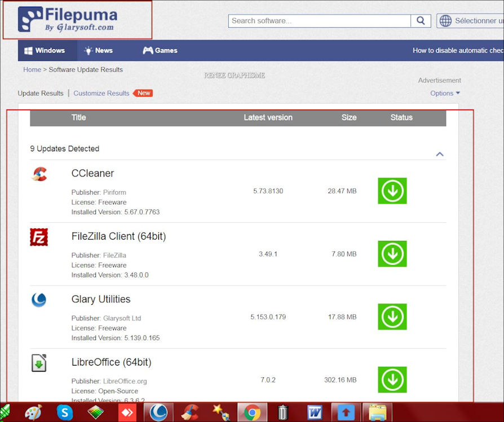This screenshot has width=504, height=422.
Task: Open the Games navigation tab
Action: 160,51
